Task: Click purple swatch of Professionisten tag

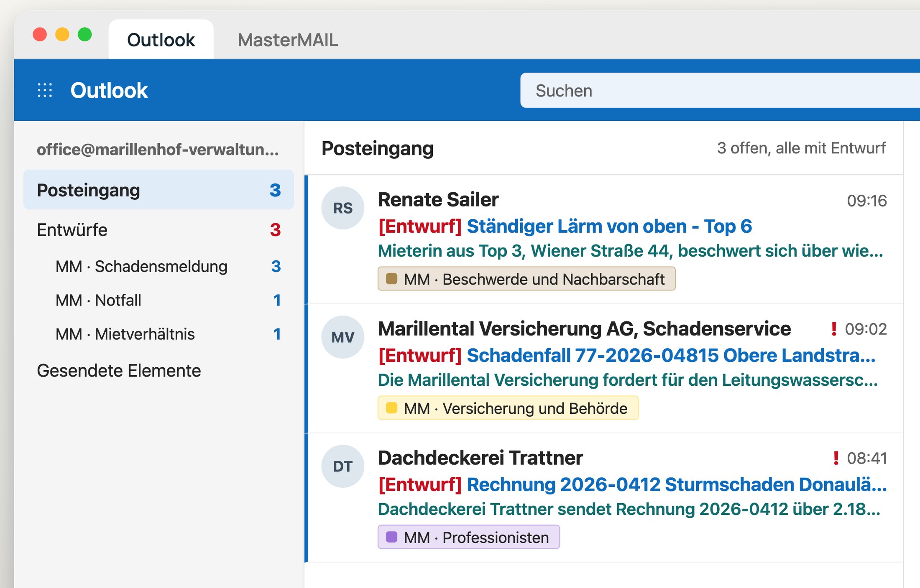Action: tap(391, 537)
